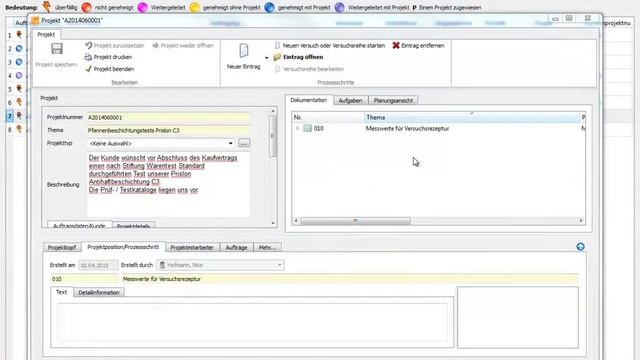Screen dimensions: 640x360
Task: Click the position title field Messwerte für Versuchsrezeptur
Action: pos(350,279)
